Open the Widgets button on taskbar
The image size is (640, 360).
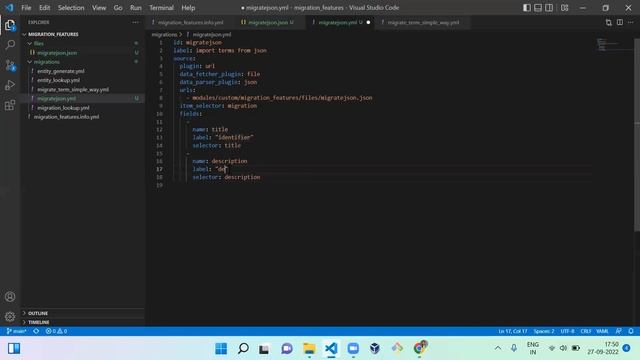pos(14,349)
